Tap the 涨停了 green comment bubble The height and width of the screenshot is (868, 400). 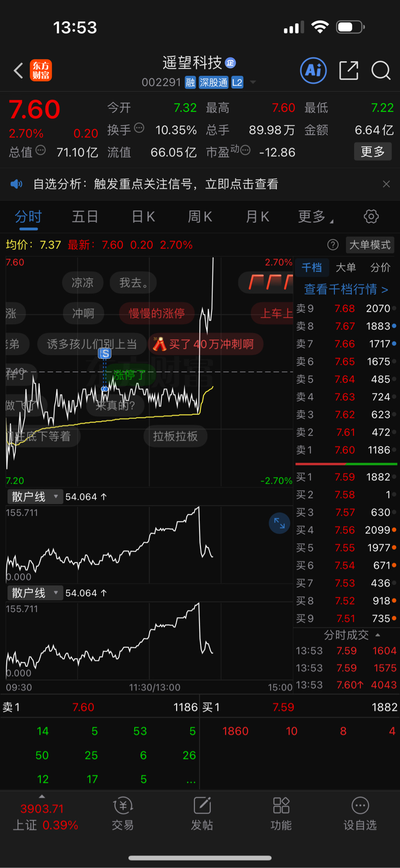coord(130,374)
